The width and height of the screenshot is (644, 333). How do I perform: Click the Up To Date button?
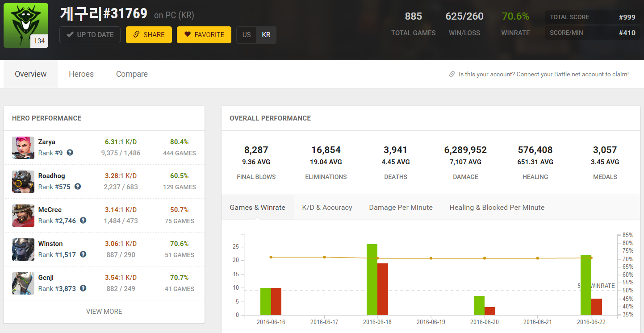click(x=90, y=35)
